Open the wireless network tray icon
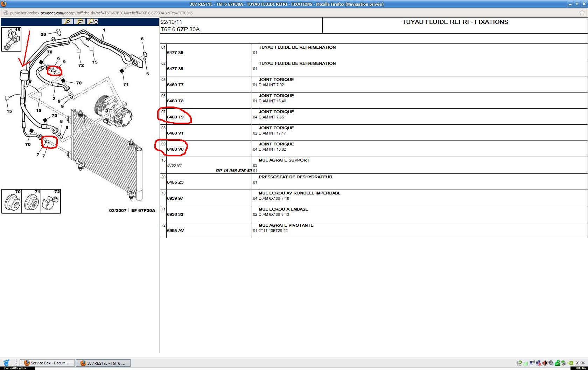Viewport: 588px width, 370px height. click(x=532, y=363)
